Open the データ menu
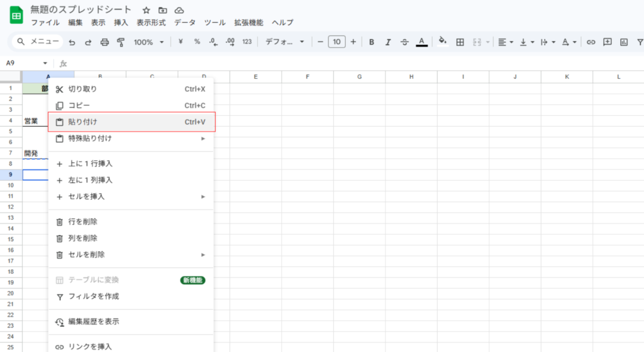The height and width of the screenshot is (352, 644). [x=185, y=23]
